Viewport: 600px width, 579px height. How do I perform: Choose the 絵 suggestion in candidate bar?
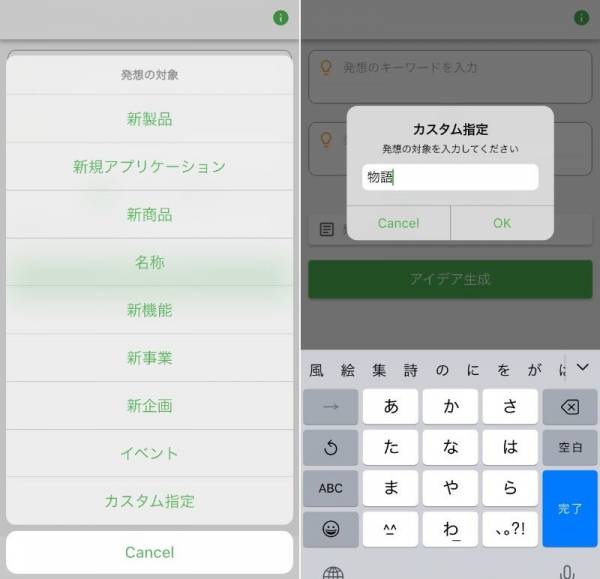coord(347,369)
